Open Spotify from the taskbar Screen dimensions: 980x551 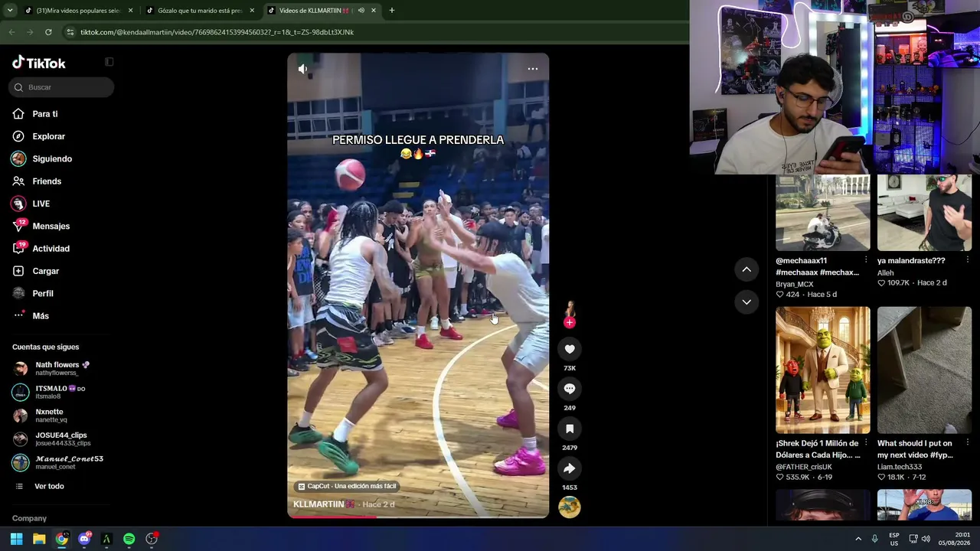coord(129,539)
